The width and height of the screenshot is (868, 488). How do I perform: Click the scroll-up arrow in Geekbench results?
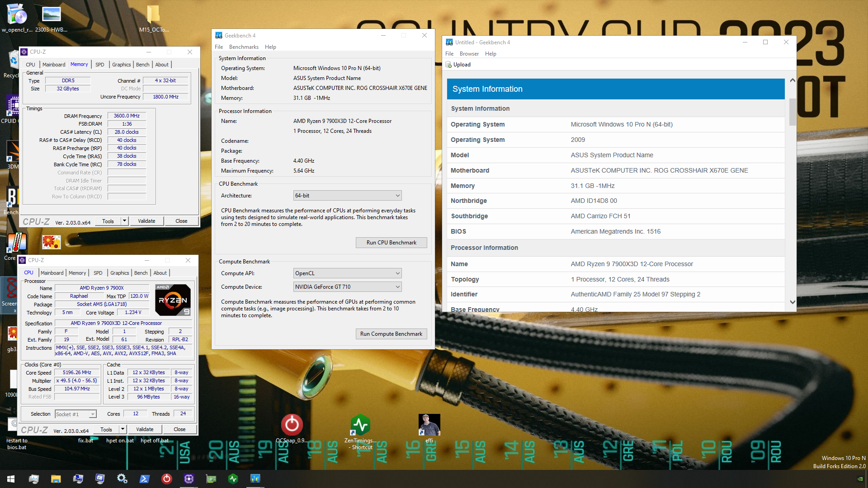tap(793, 80)
